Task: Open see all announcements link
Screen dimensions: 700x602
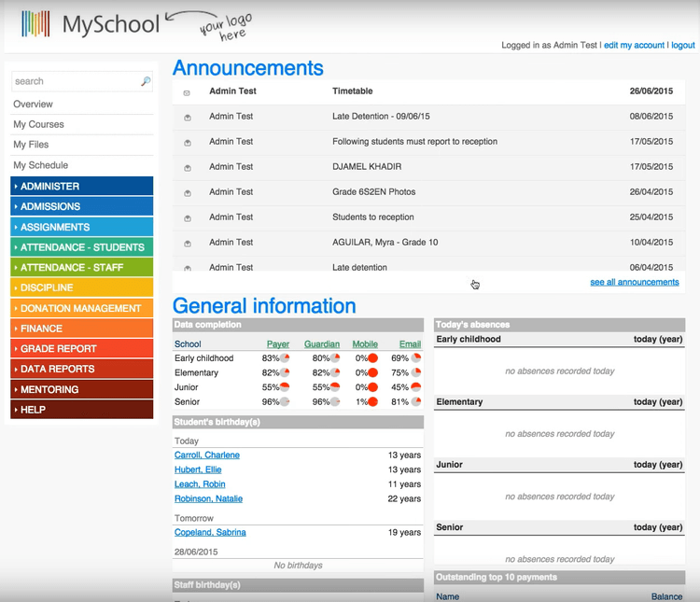Action: pos(635,282)
